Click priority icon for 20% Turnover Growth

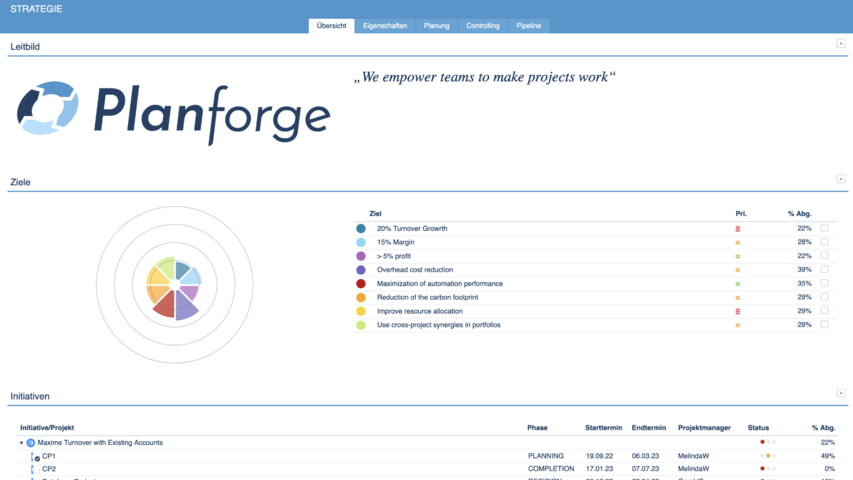[738, 229]
